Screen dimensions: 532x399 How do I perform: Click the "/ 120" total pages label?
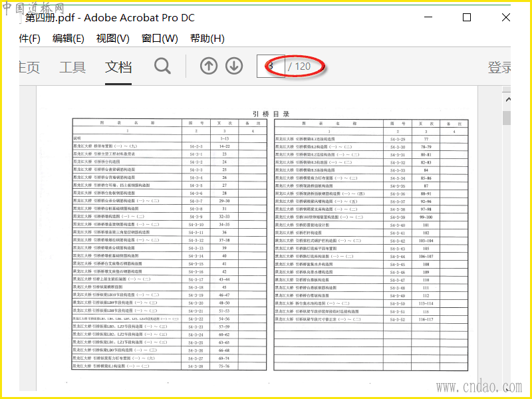[x=299, y=66]
